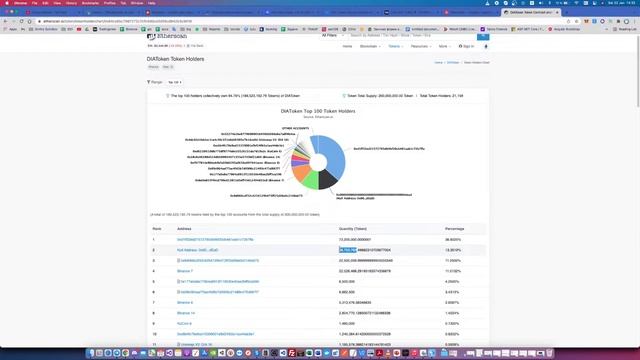Click the page vertical scrollbar
Viewport: 640px width, 360px height.
pos(638,71)
